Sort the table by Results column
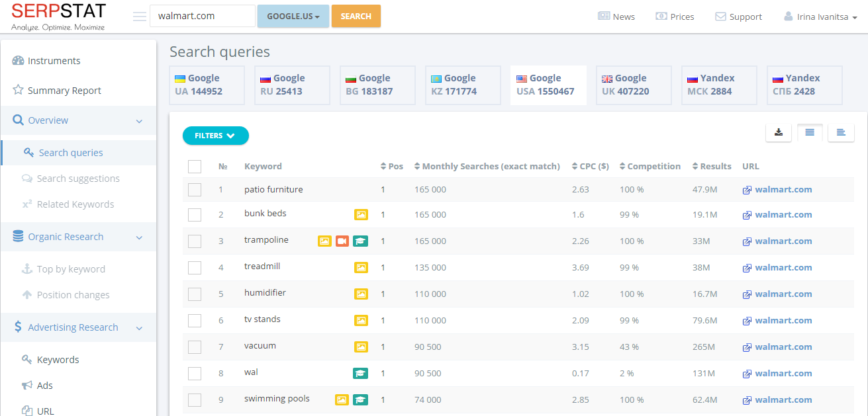This screenshot has height=416, width=868. [x=712, y=166]
